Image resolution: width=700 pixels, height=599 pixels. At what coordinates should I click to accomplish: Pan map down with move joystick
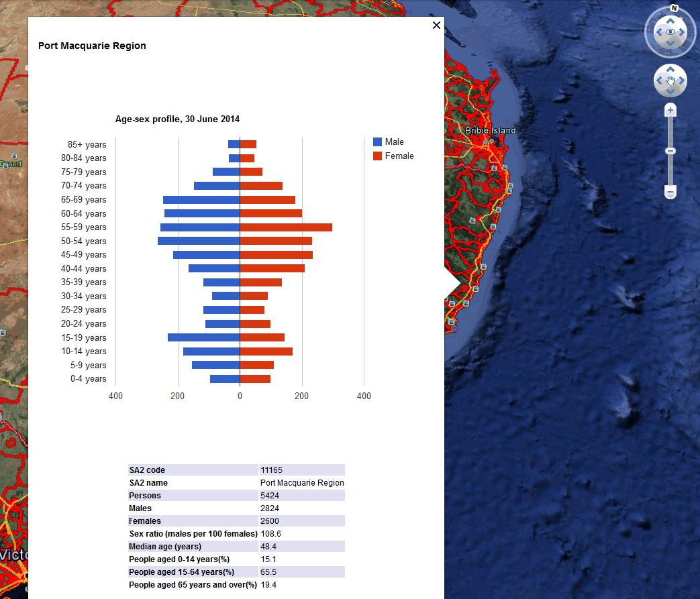[x=670, y=92]
